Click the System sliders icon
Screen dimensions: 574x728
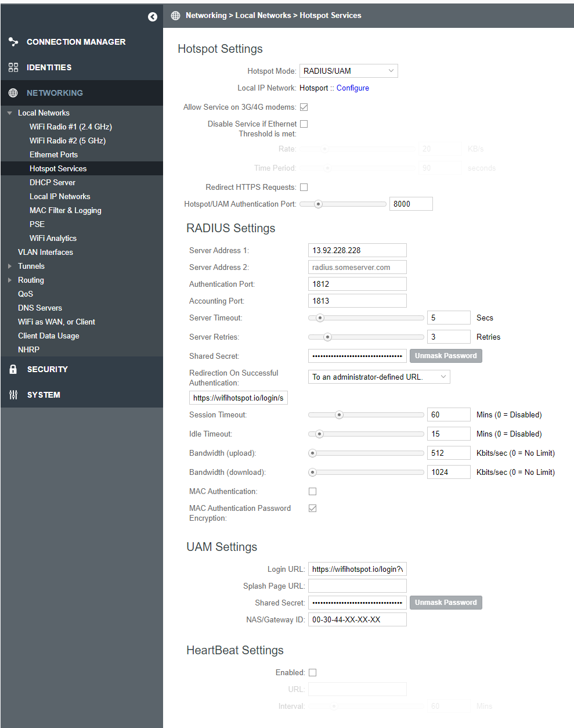(13, 395)
